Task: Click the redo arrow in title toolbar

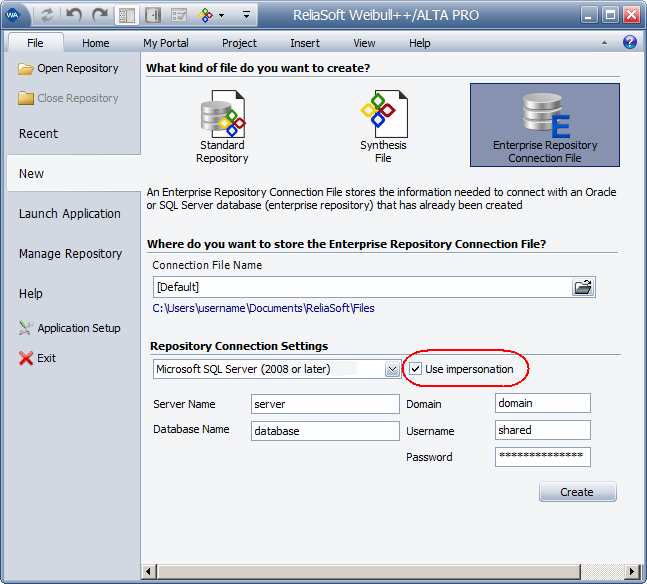Action: click(x=100, y=15)
